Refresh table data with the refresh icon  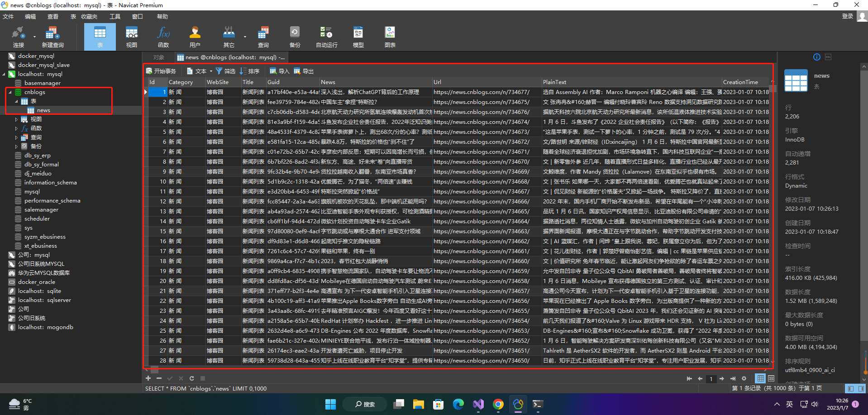point(191,378)
